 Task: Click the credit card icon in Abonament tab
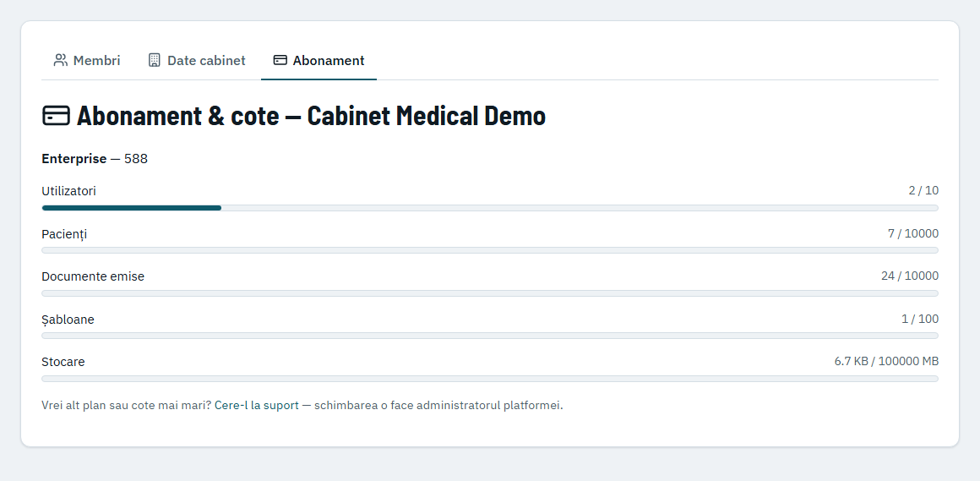tap(280, 60)
